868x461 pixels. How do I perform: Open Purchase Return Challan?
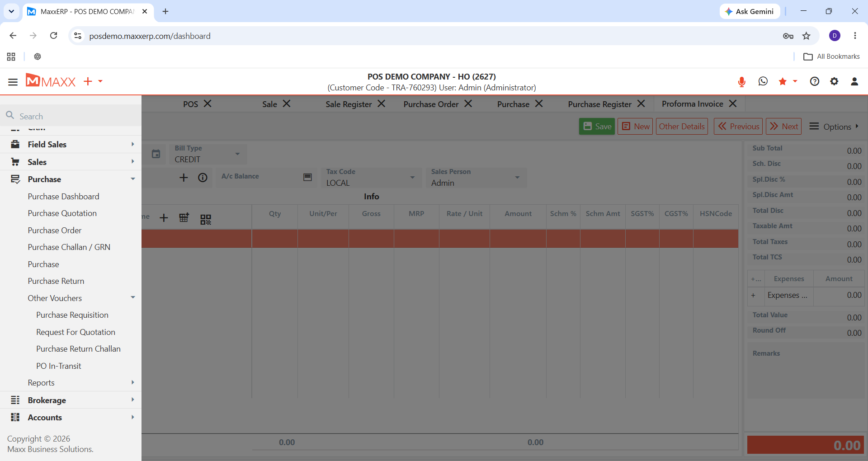[78, 349]
